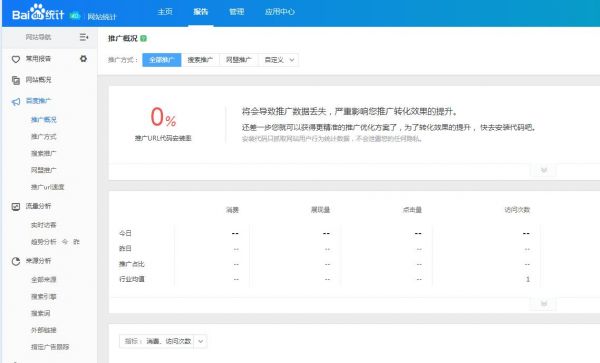Viewport: 600px width, 363px height.
Task: Open 搜索推广 in the sidebar list
Action: 44,153
